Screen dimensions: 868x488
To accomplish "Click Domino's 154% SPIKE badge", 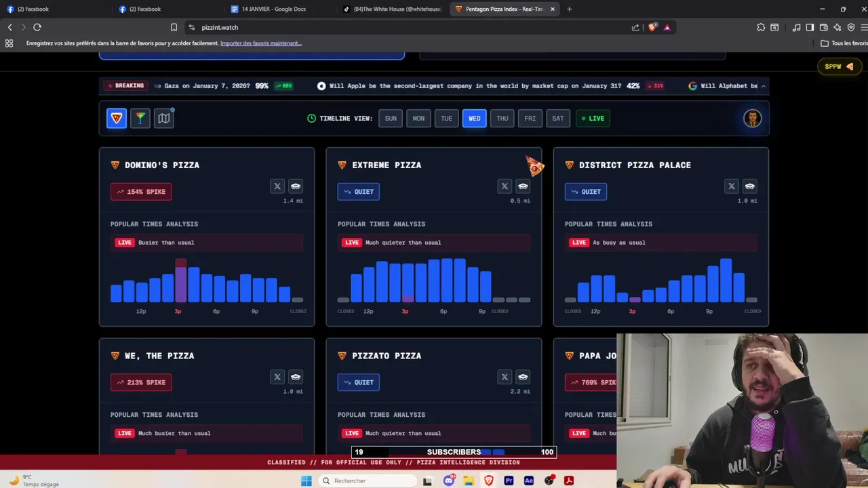I will [x=141, y=192].
